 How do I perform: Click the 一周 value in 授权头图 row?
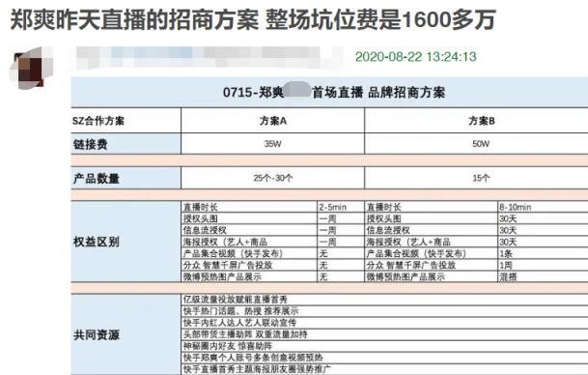click(x=327, y=218)
